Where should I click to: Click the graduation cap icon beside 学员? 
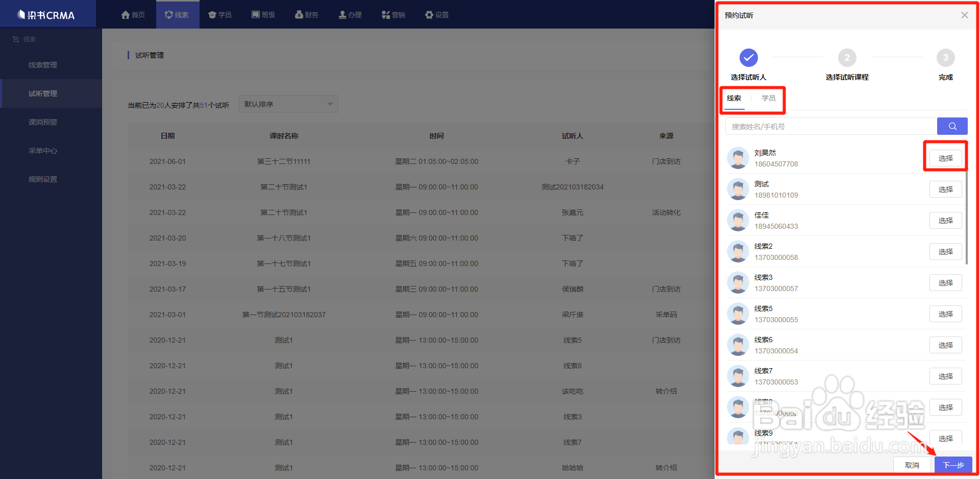(x=212, y=15)
